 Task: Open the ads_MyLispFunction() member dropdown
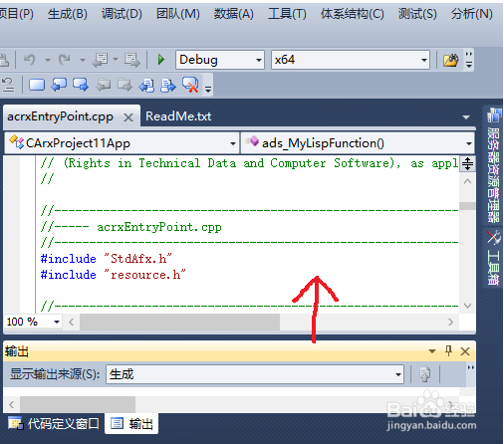tap(358, 143)
